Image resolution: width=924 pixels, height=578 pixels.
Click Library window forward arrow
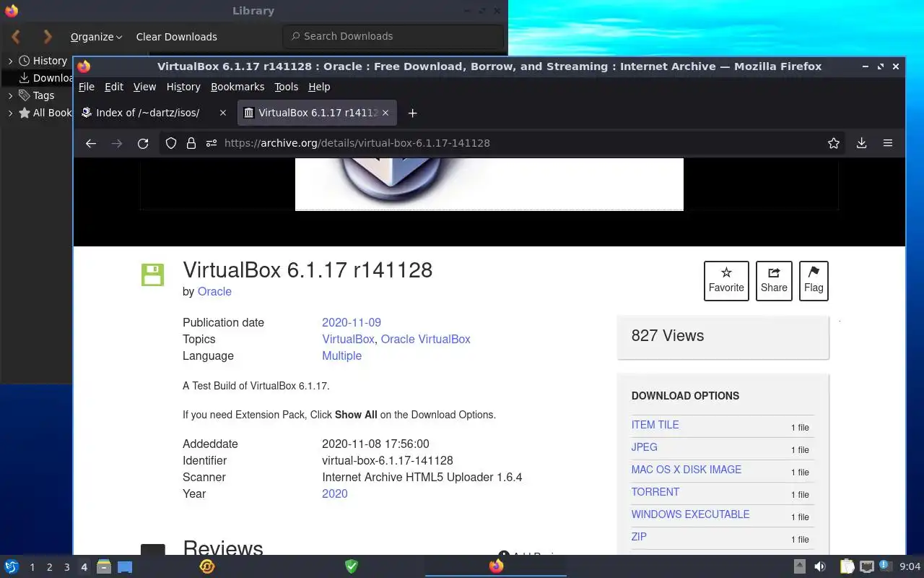pos(48,36)
